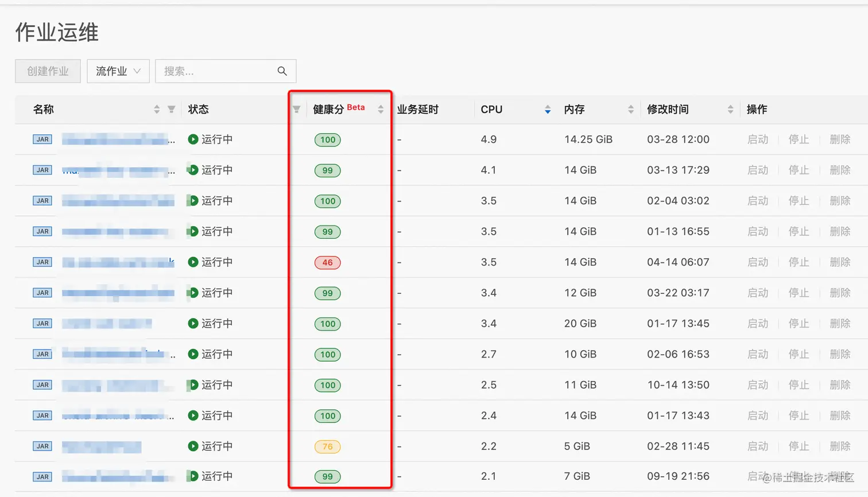This screenshot has height=497, width=868.
Task: Click JAR icon in the 10 GiB row
Action: pos(42,354)
